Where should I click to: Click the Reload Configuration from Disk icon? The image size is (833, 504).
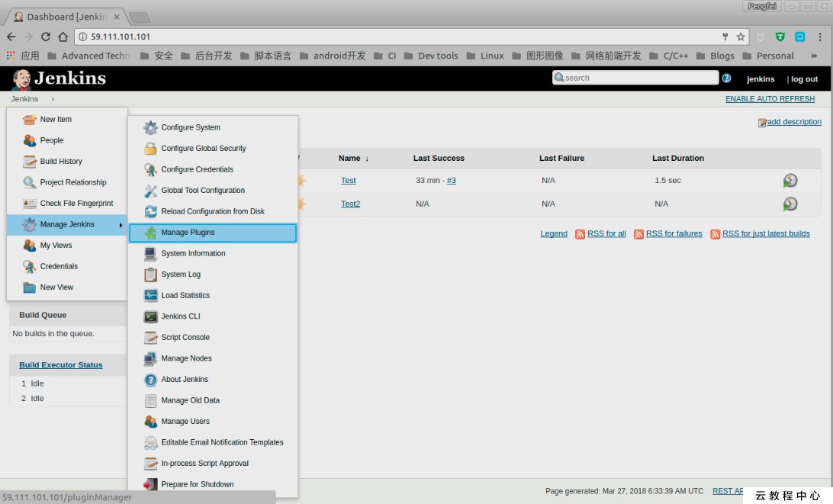coord(151,211)
